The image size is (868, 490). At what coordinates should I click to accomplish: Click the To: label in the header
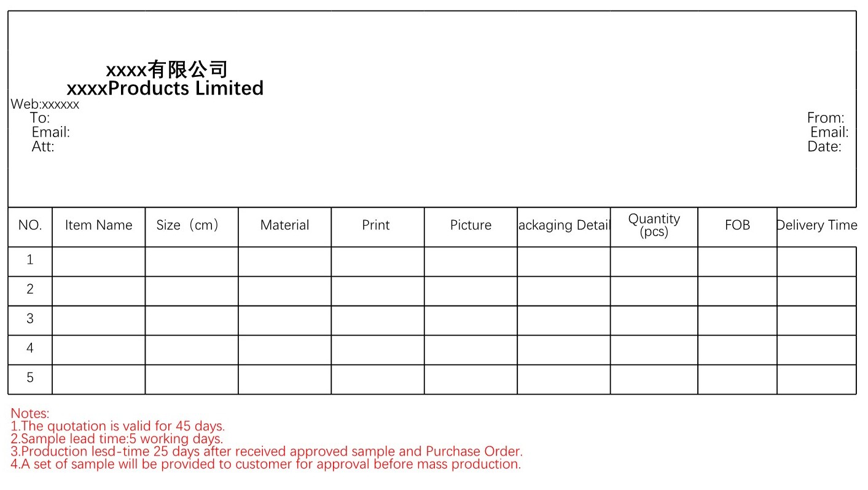pos(40,118)
